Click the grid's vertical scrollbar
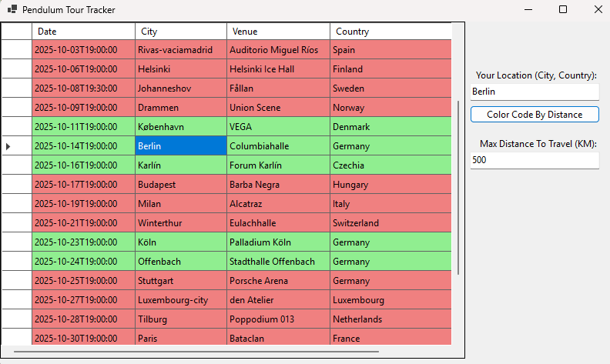 (x=459, y=154)
